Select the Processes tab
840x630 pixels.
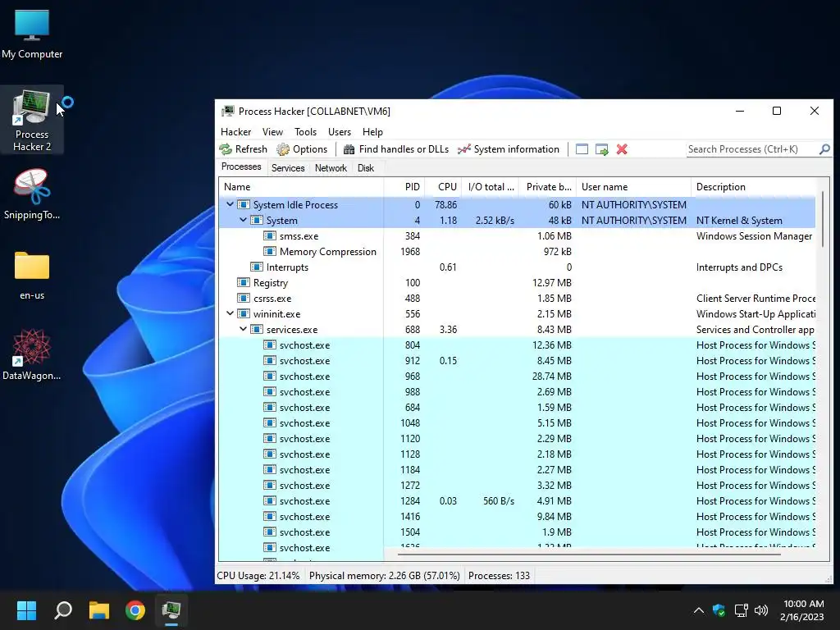(x=241, y=167)
